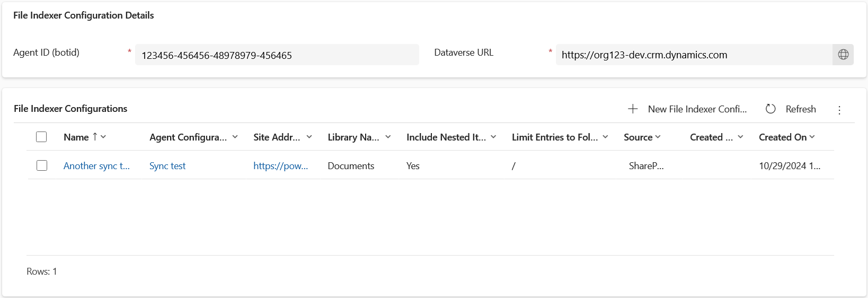Screen dimensions: 868x298
Task: Check the box for Another sync test row
Action: (x=42, y=165)
